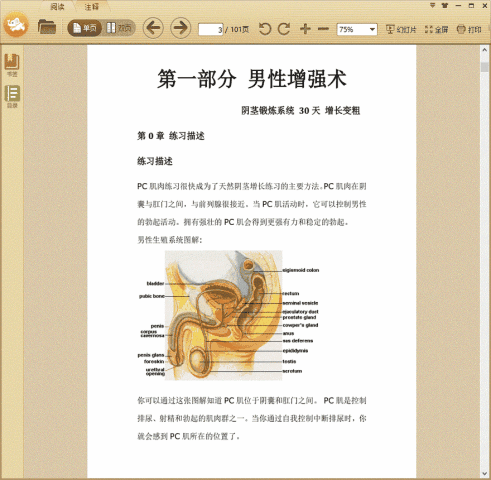Viewport: 491px width, 480px height.
Task: Switch to double page (双页) view
Action: coord(119,28)
